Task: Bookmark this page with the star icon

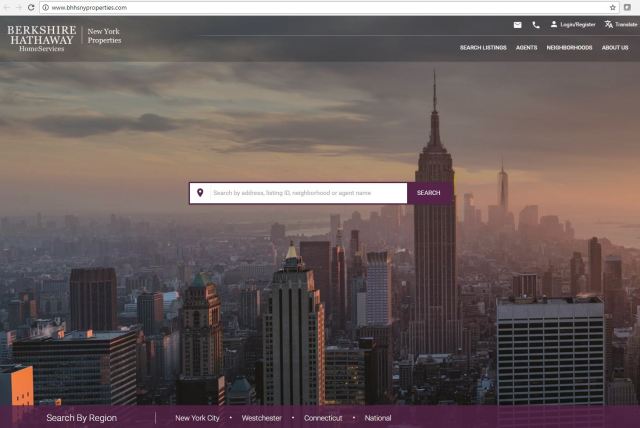Action: pos(612,7)
